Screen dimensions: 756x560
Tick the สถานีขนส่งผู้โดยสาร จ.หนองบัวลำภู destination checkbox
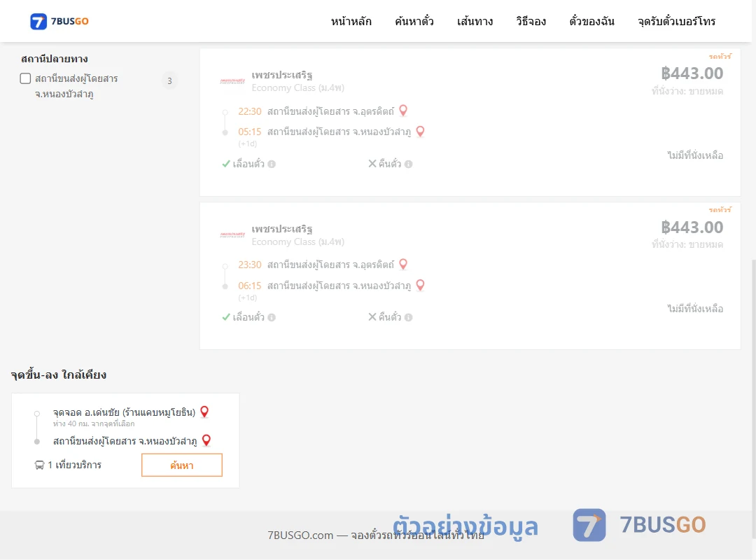pos(26,78)
